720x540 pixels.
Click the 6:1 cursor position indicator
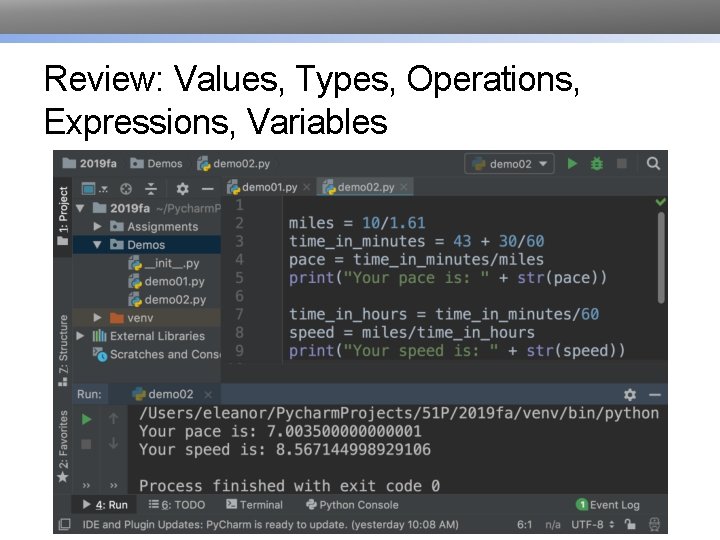[x=524, y=524]
